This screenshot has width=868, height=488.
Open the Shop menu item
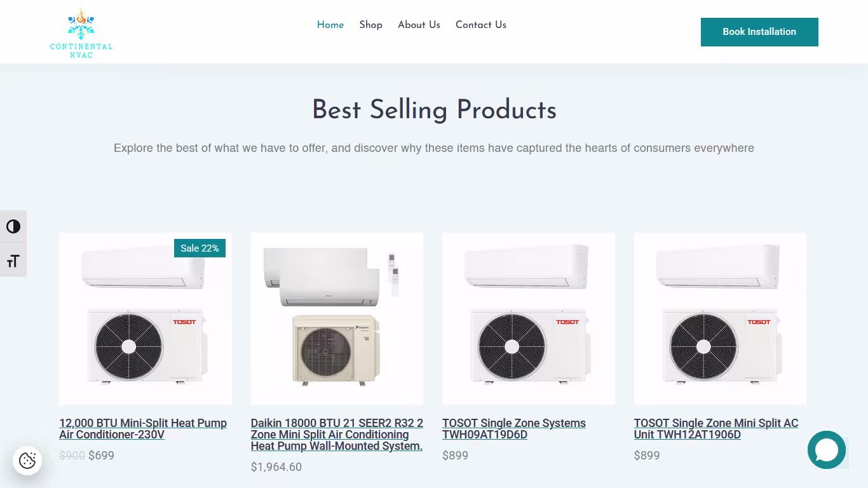pos(370,25)
